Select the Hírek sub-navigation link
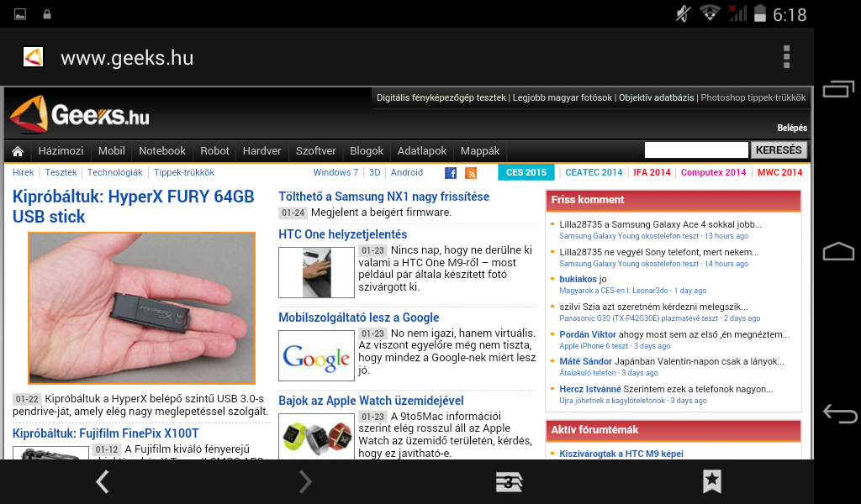 [23, 172]
